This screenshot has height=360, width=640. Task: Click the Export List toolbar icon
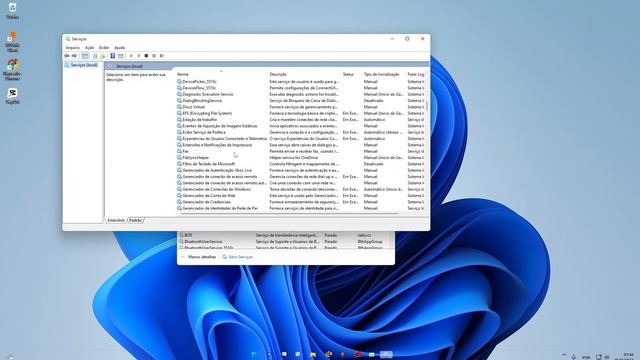102,56
